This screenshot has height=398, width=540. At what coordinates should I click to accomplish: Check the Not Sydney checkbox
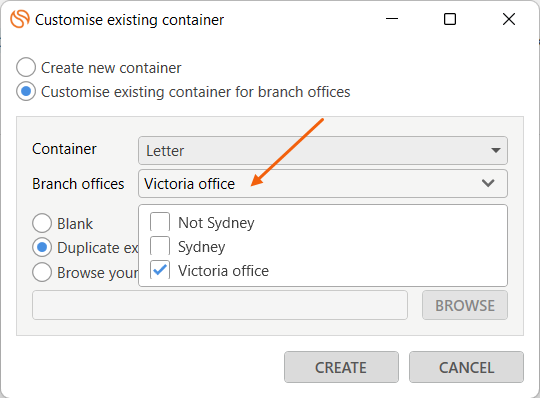(160, 222)
